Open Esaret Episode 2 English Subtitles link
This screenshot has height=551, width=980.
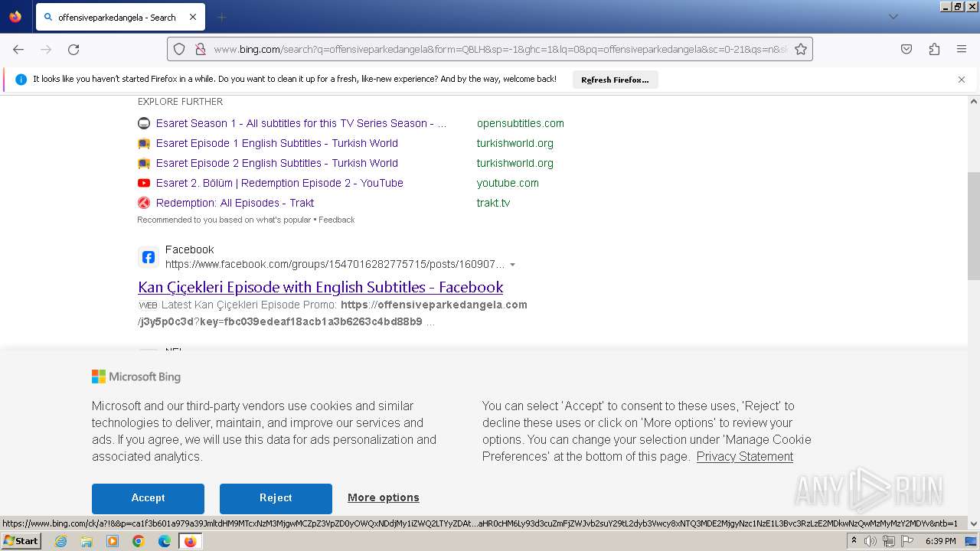277,163
